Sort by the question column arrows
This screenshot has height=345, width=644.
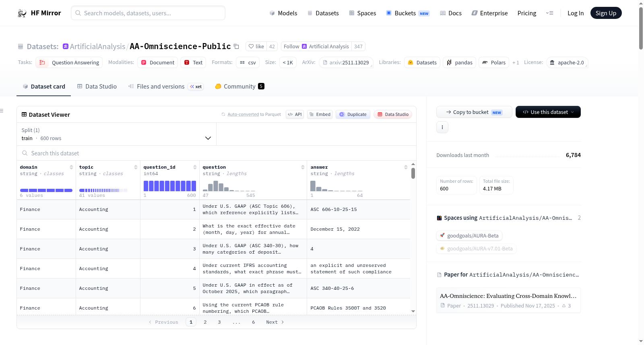point(303,167)
